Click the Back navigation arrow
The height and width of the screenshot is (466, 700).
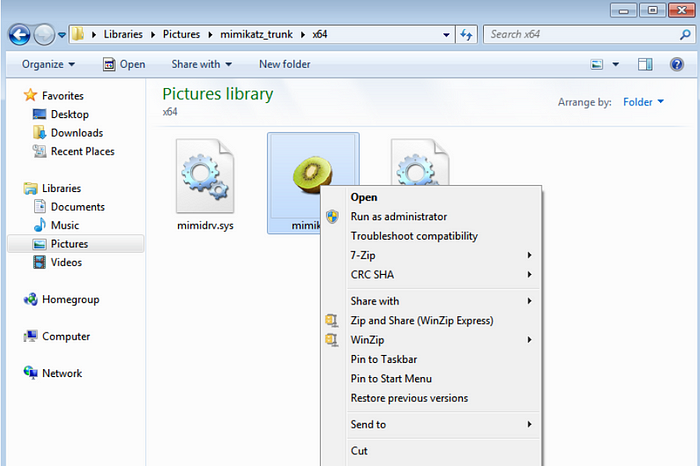click(19, 34)
